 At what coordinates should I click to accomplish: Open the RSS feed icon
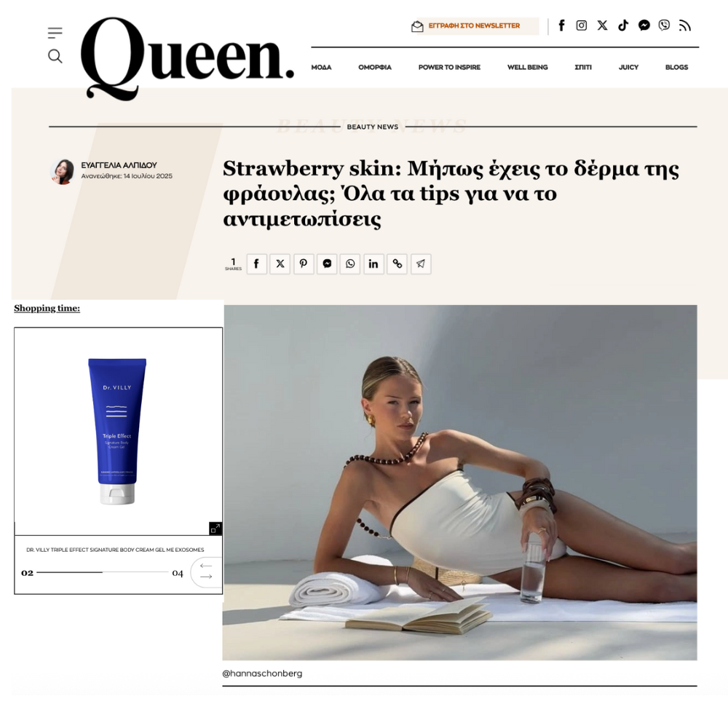coord(685,25)
